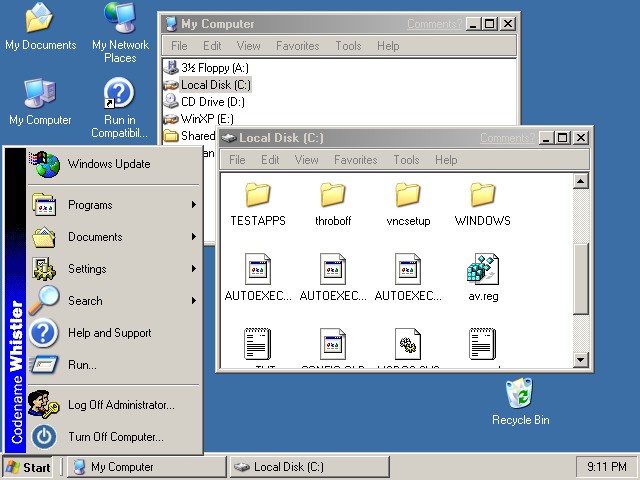Expand the Programs submenu

tap(113, 205)
